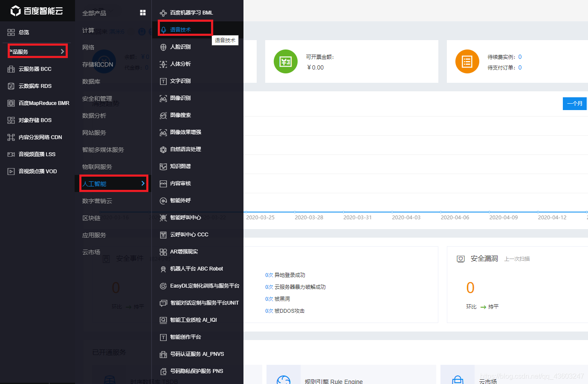Click the 云数据库 RDS icon
Viewport: 588px width, 384px height.
click(11, 86)
